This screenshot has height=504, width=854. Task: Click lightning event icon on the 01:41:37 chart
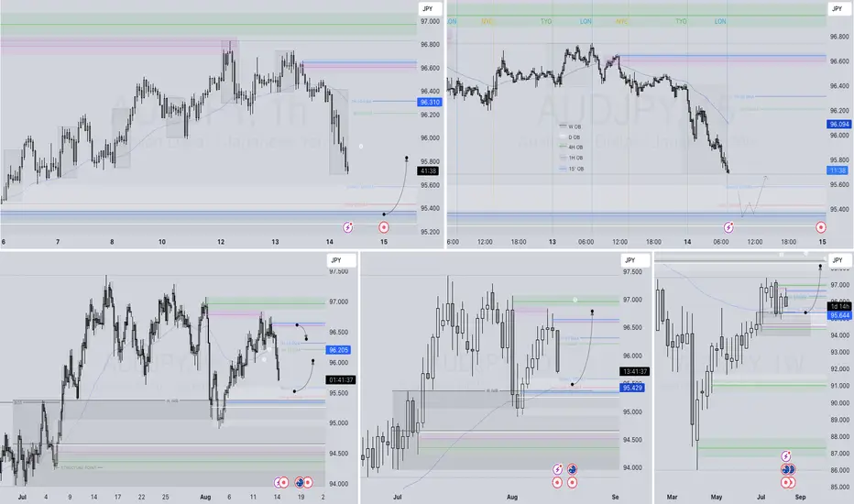pos(278,482)
